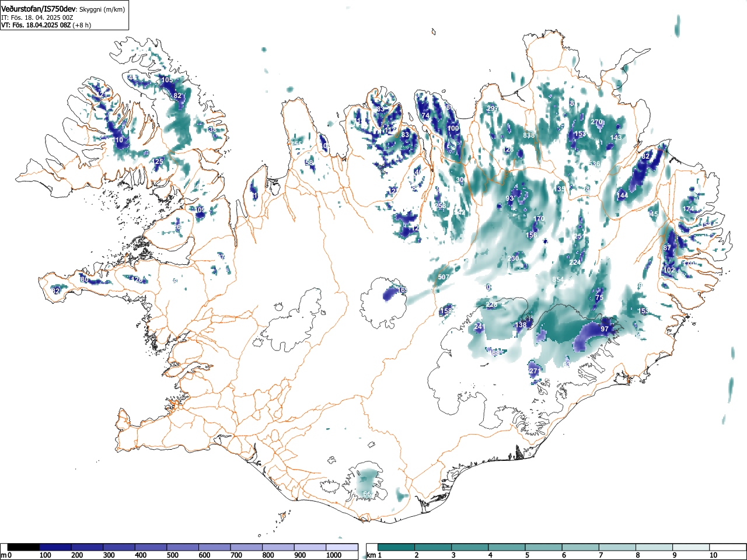Click the 'km' unit label of the right legend
The height and width of the screenshot is (560, 747).
pyautogui.click(x=371, y=555)
